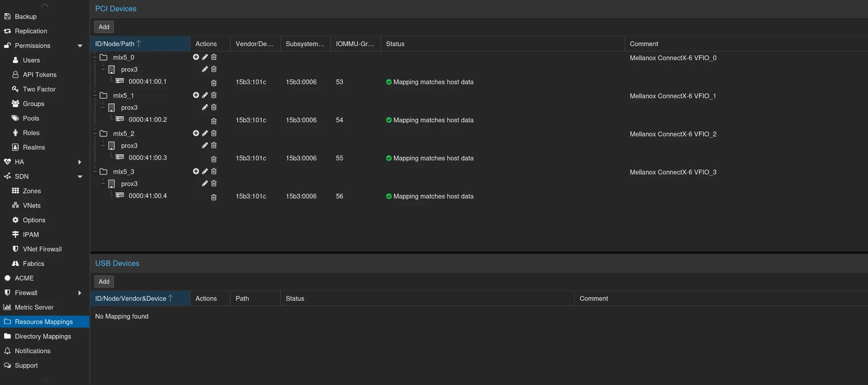Screen dimensions: 868x385
Task: Delete prox3 node under mlx5_1
Action: (x=214, y=107)
